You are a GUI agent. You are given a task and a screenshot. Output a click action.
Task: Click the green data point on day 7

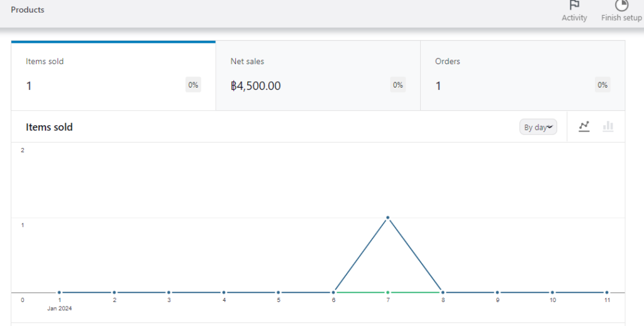tap(388, 293)
